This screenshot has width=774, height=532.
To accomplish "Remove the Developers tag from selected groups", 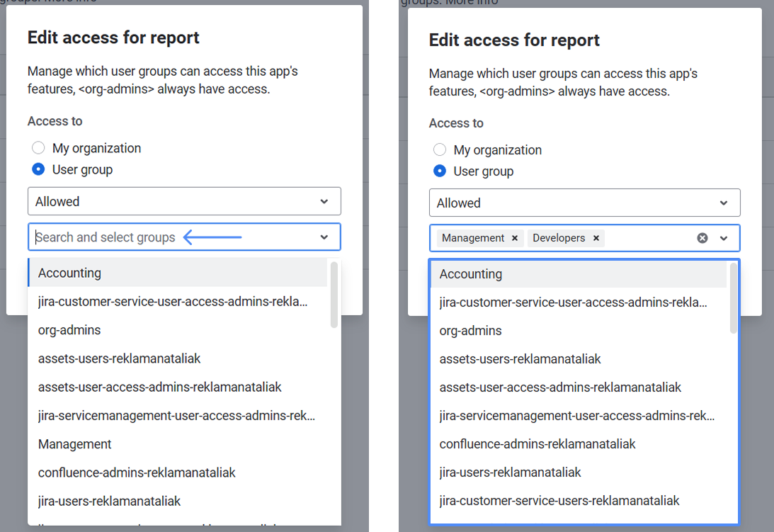I will click(596, 238).
